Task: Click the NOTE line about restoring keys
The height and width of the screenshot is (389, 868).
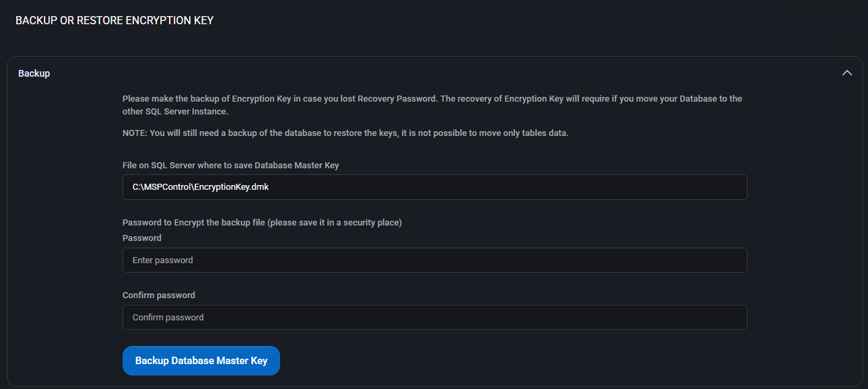Action: point(345,133)
